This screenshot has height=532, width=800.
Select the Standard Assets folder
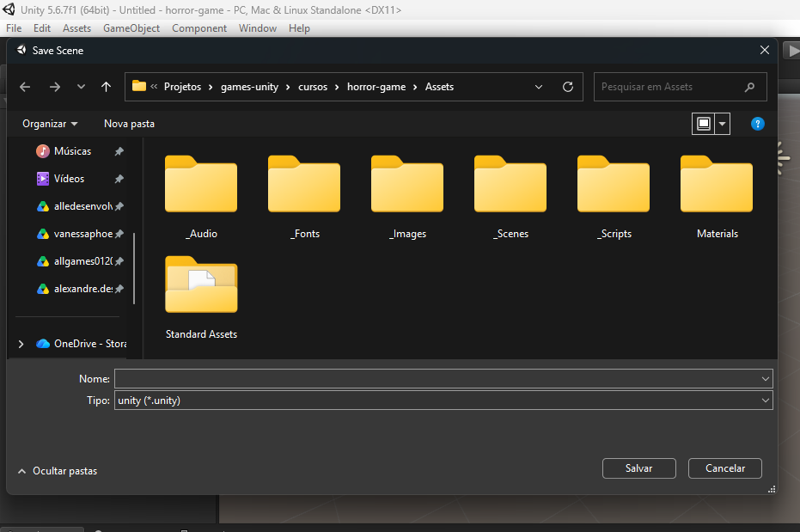[x=201, y=298]
